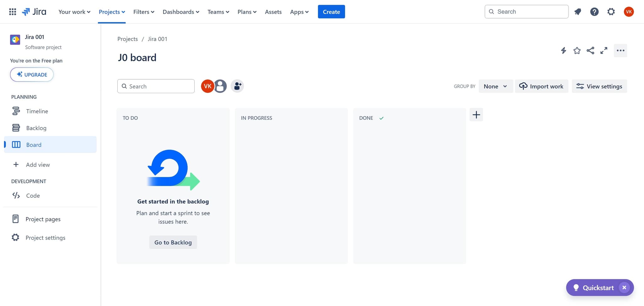Open the Timeline view in sidebar

click(37, 111)
